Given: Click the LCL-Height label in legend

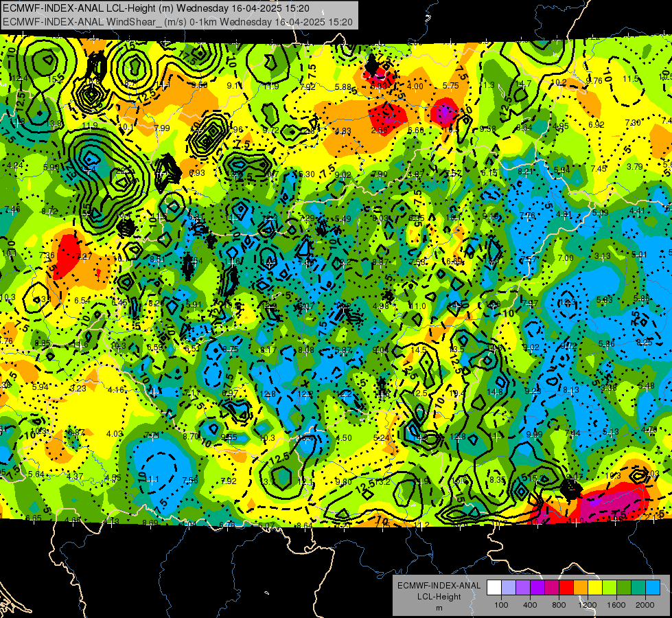Looking at the screenshot, I should tap(439, 597).
